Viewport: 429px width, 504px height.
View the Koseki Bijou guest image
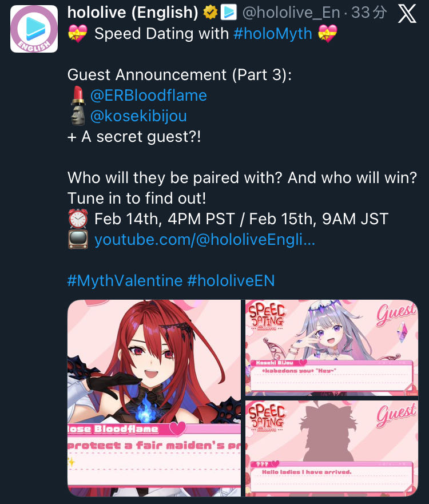click(x=332, y=347)
